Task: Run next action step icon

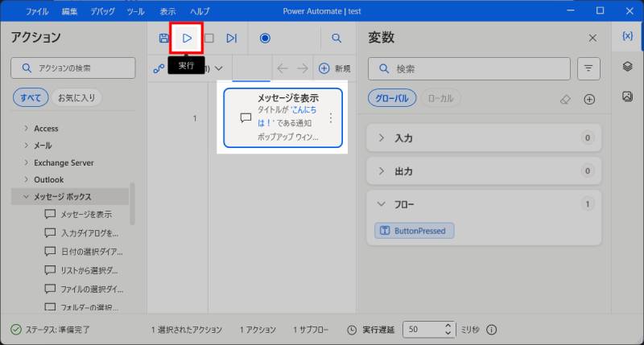Action: 232,38
